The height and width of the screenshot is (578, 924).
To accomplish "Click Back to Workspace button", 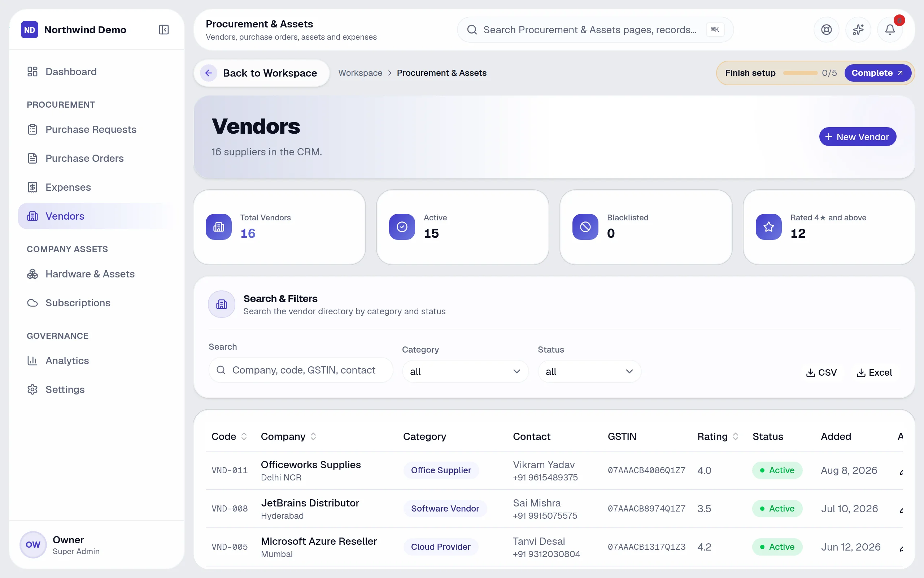I will pyautogui.click(x=262, y=73).
